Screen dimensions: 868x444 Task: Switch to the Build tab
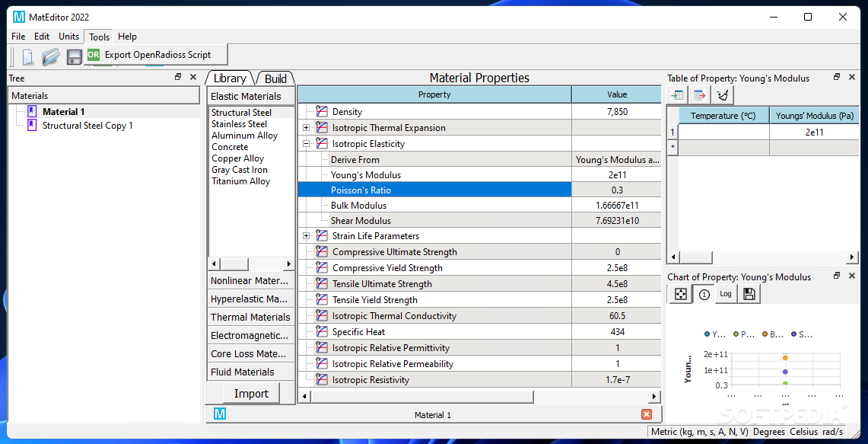click(x=275, y=78)
